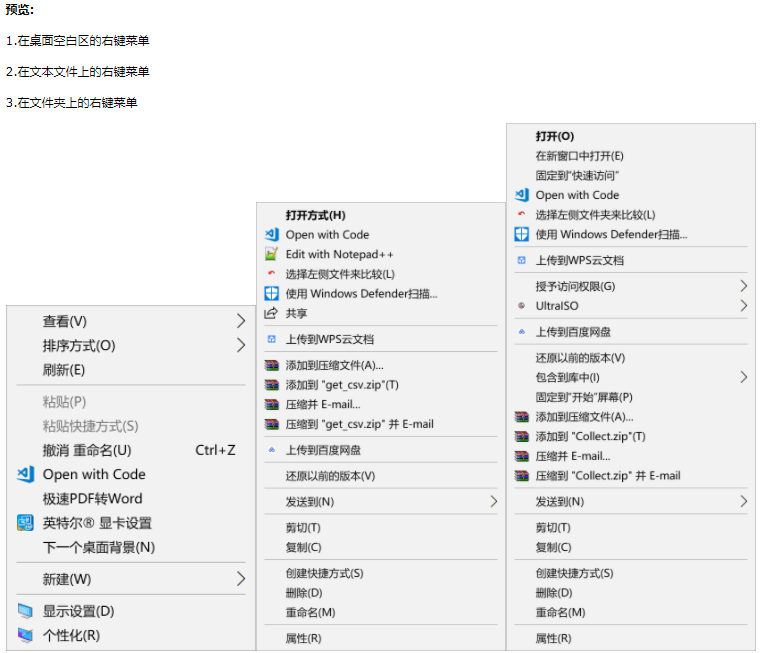Click the red icon beside 选择左侧文件夹来比较(L)

[x=521, y=214]
